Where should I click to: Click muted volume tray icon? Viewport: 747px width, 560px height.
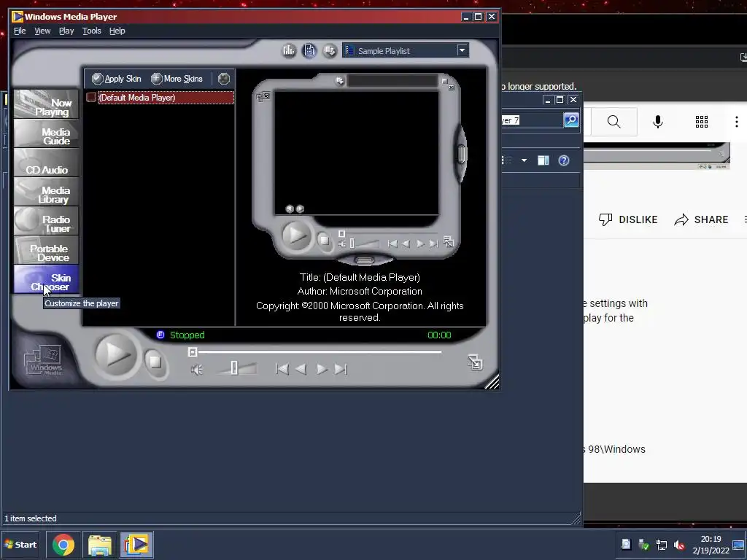(x=679, y=544)
